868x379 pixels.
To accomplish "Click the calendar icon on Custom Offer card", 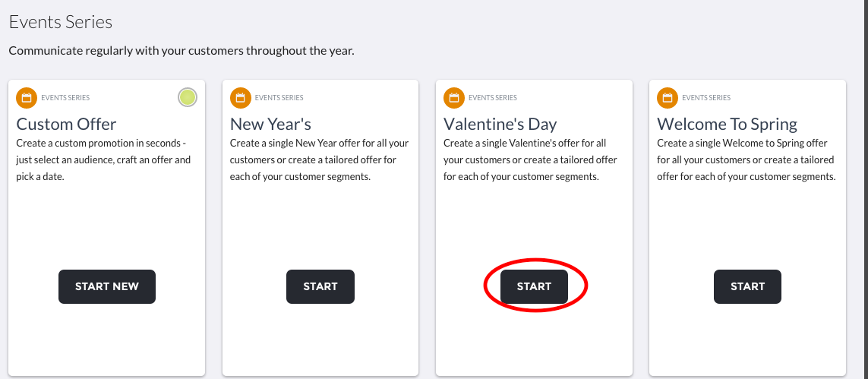I will point(27,98).
